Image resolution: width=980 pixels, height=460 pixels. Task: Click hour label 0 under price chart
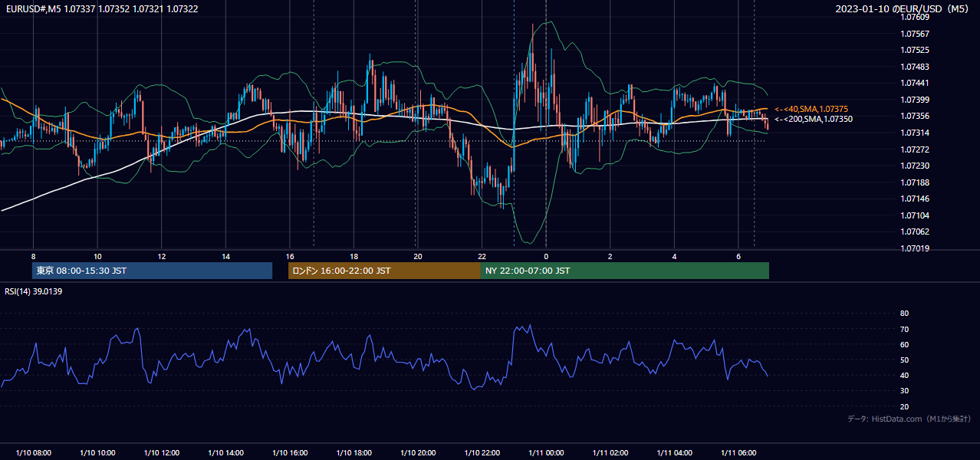546,256
